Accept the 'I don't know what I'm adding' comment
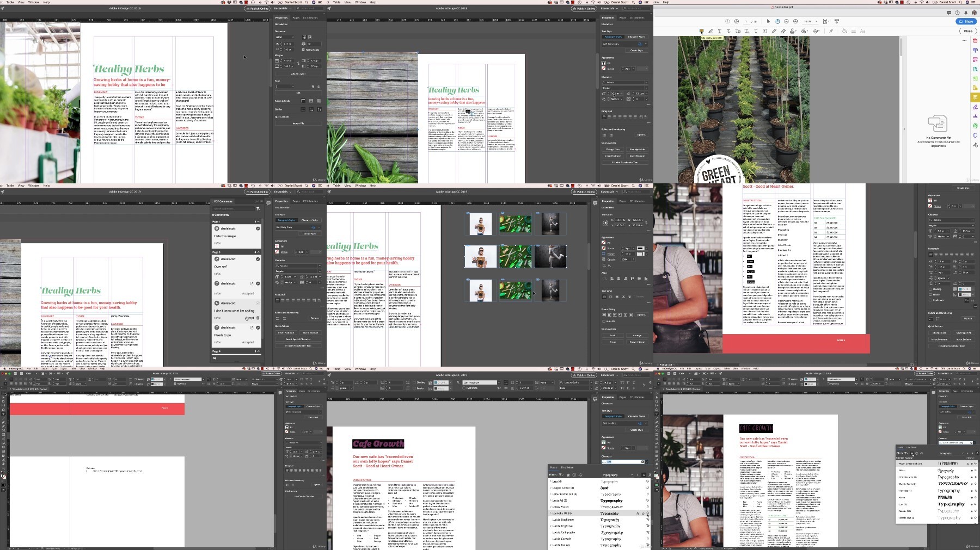 [x=249, y=318]
